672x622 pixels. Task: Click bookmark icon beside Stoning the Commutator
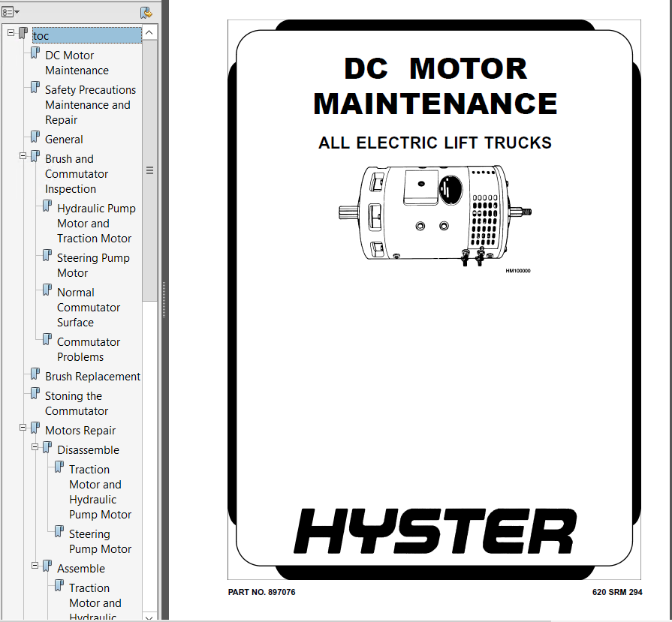(x=35, y=394)
